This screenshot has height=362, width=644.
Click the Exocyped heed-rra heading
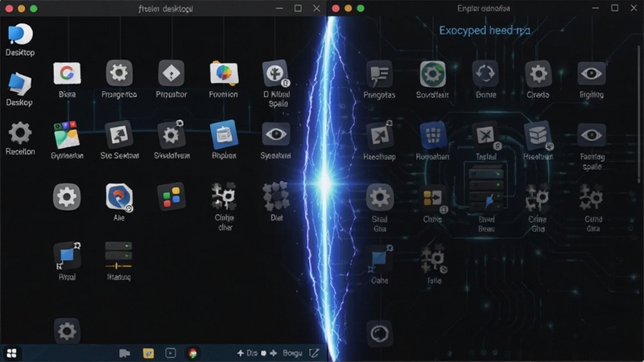(x=485, y=31)
